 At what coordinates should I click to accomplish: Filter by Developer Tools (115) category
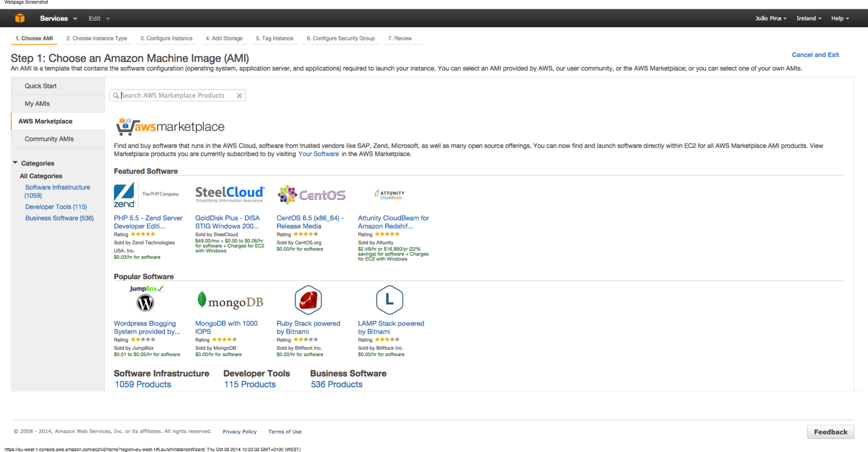(x=56, y=207)
